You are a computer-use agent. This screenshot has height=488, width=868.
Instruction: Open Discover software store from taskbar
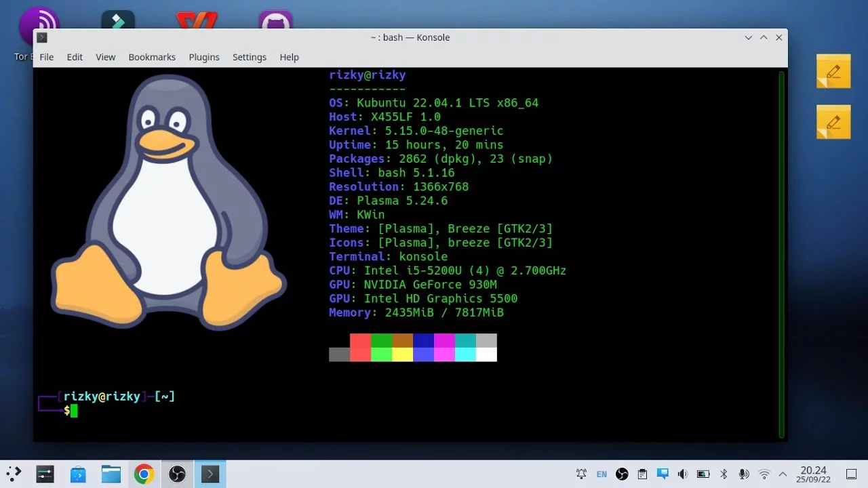pos(78,474)
